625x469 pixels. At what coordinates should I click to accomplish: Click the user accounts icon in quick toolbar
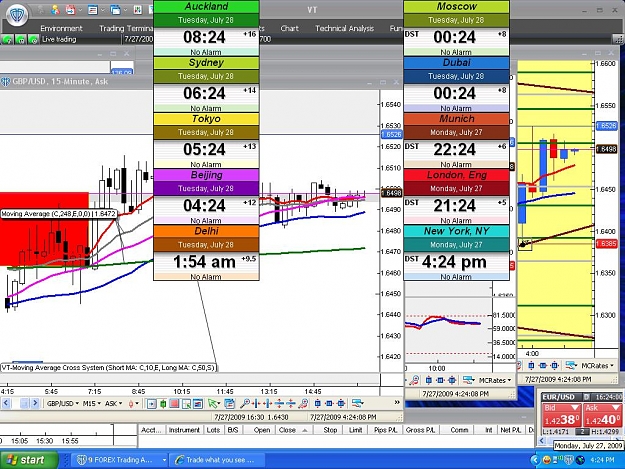[55, 10]
